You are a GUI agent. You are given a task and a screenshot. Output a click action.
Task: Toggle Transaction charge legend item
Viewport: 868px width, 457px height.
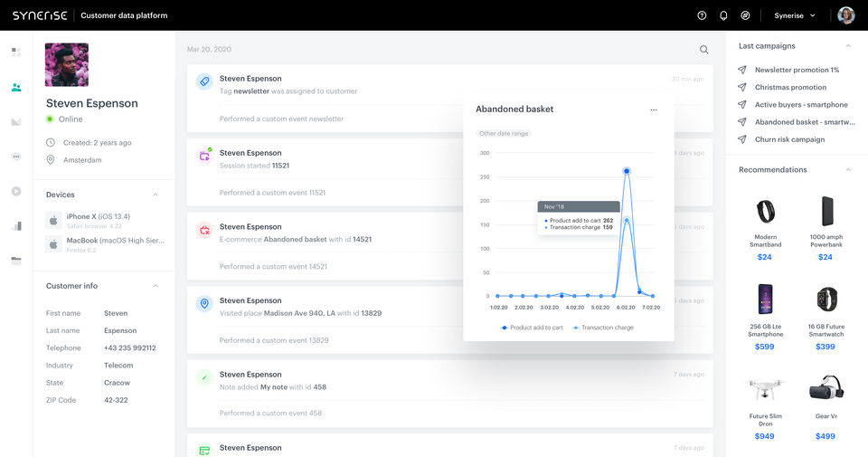pyautogui.click(x=603, y=328)
